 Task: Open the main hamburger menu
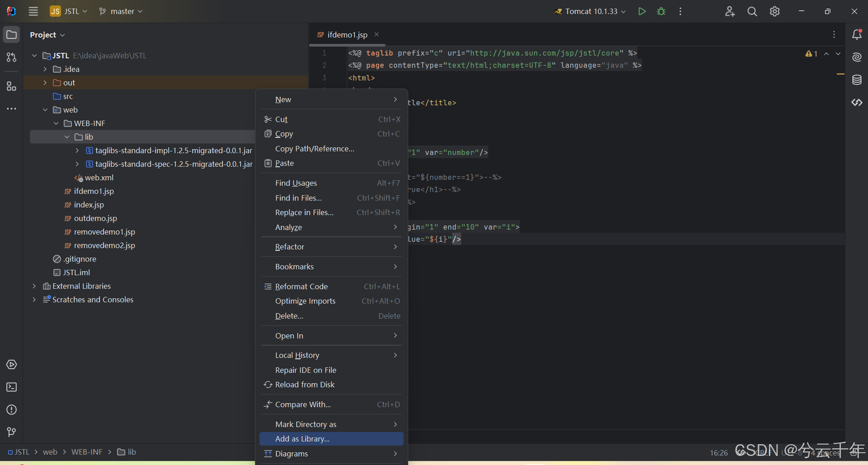[33, 11]
